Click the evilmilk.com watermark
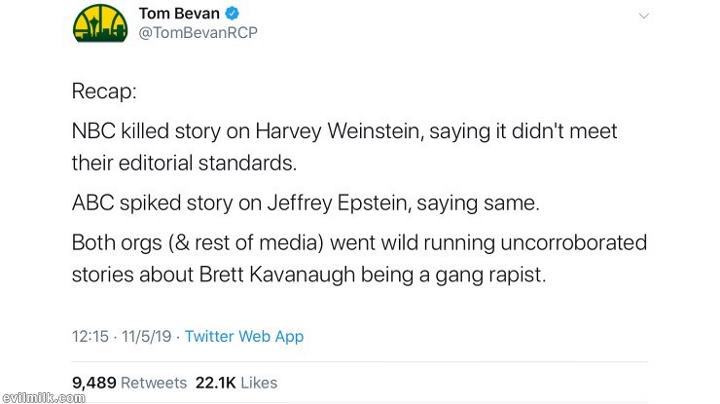Viewport: 720px width, 404px height. (x=42, y=397)
